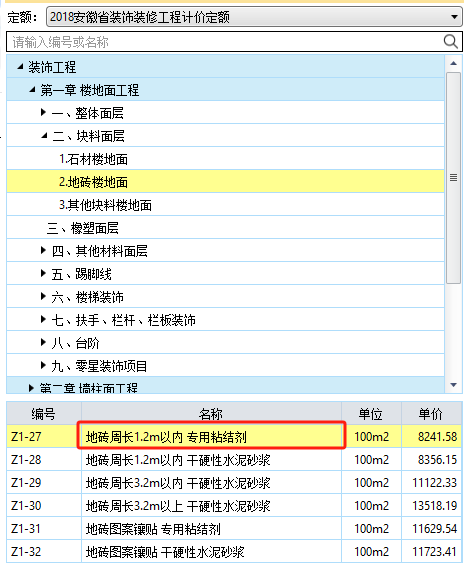Select 地砖周长3.2m以上 干硬性水泥砂浆 entry
Viewport: 467px width, 563px height.
[x=211, y=506]
